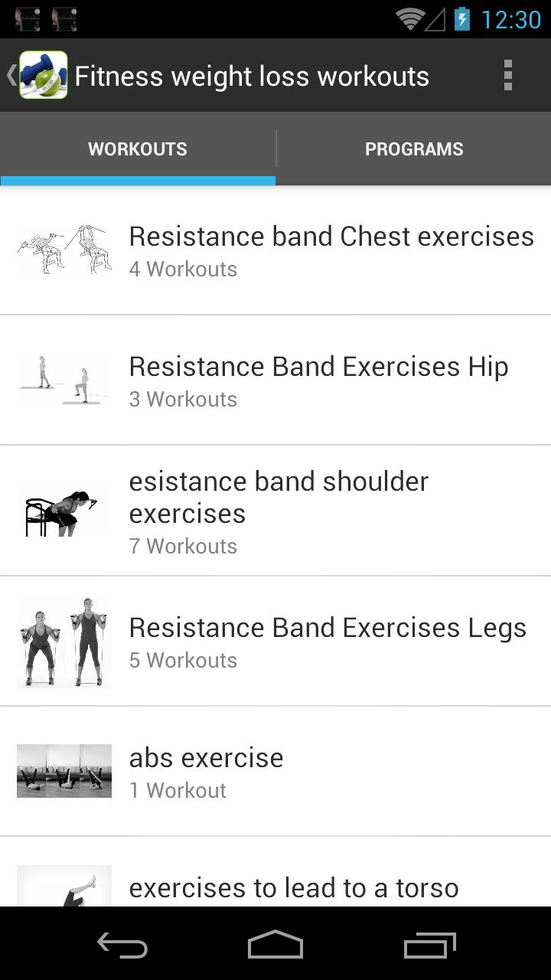Tap the abs exercise thumbnail
551x980 pixels.
[64, 771]
